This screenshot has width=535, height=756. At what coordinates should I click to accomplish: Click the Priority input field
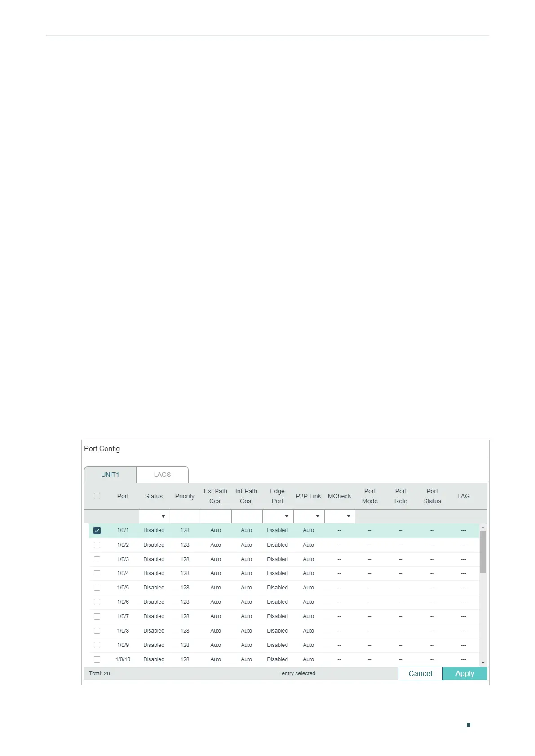[185, 516]
